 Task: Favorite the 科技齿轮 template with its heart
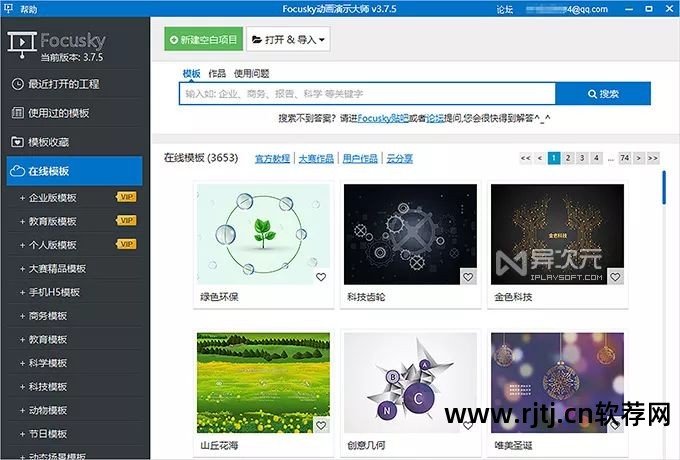tap(468, 277)
